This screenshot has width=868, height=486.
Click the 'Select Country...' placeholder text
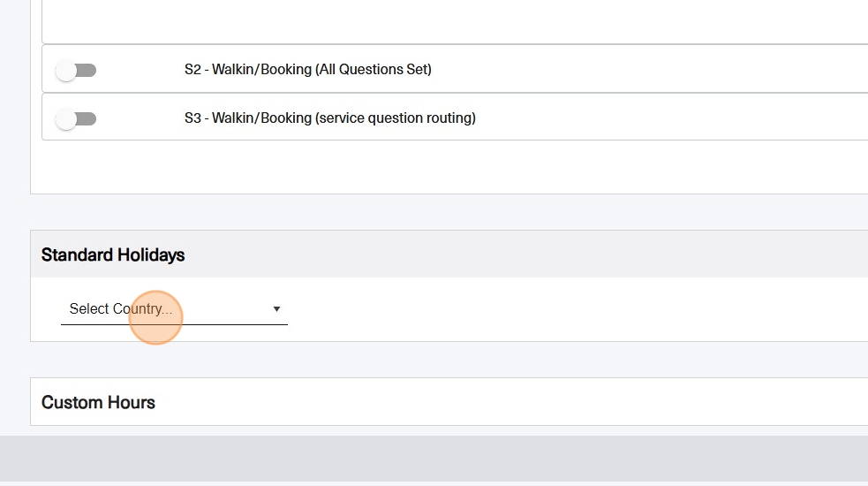pyautogui.click(x=120, y=308)
